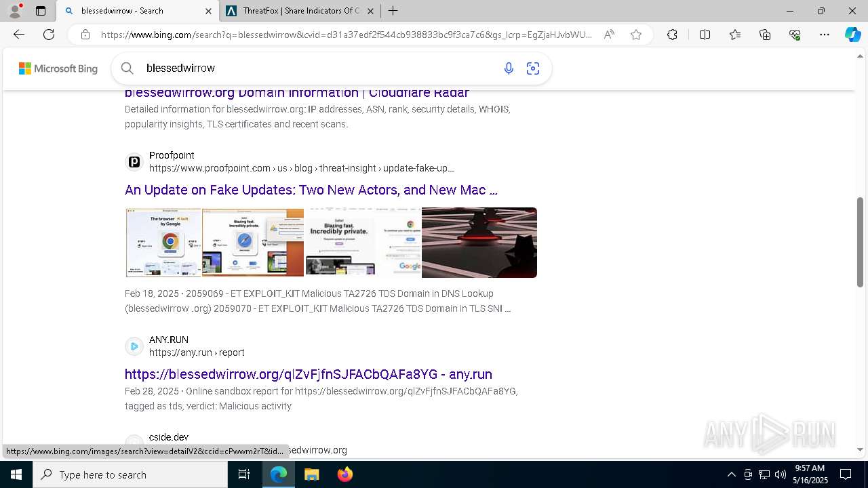Open Cloudflare Radar domain information result
The width and height of the screenshot is (868, 488).
pos(297,93)
